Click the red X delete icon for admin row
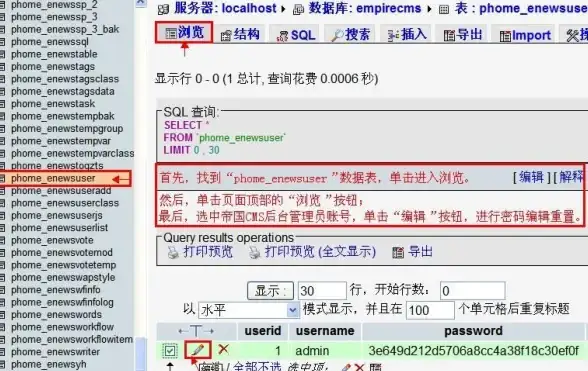Viewport: 588px width, 371px height. (224, 349)
